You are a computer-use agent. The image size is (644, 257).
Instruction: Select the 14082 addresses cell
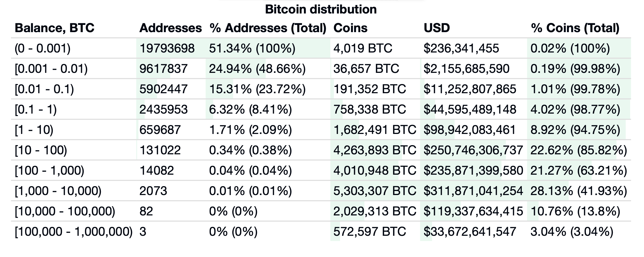[x=156, y=171]
